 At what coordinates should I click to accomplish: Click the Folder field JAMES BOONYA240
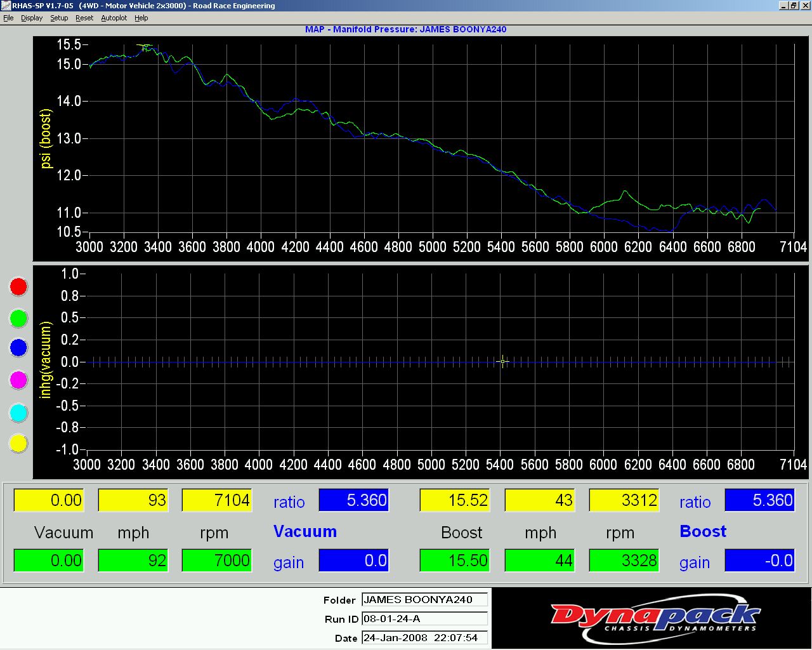click(x=424, y=600)
